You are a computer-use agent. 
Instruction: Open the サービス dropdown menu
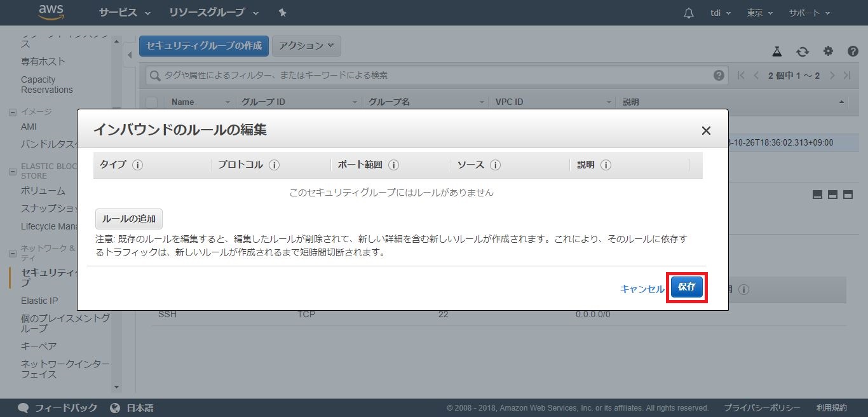(x=125, y=13)
